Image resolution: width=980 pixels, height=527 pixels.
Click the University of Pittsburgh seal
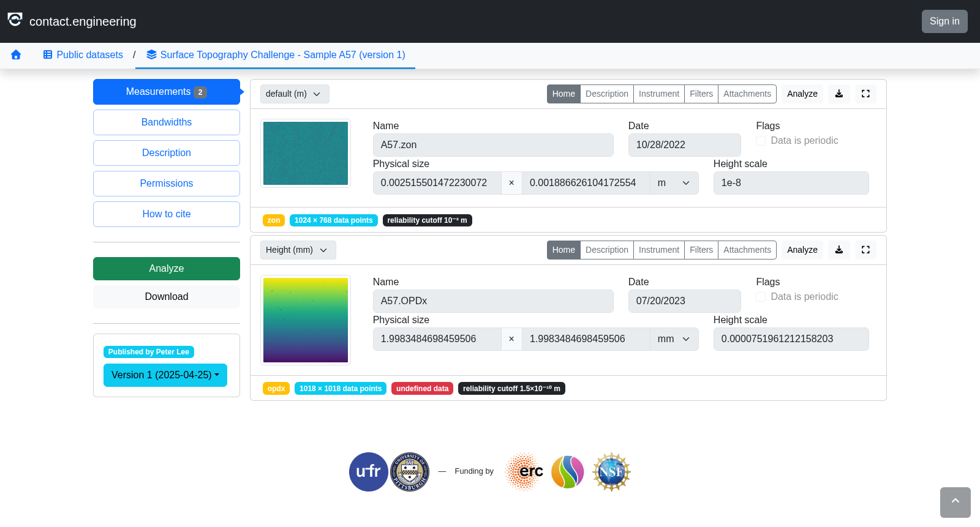pos(410,472)
